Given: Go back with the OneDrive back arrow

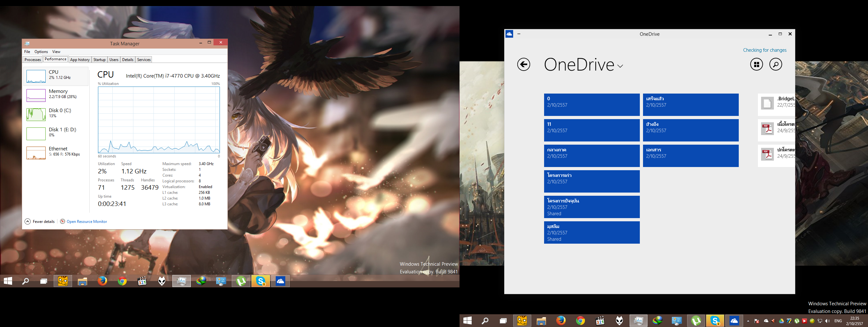Looking at the screenshot, I should [x=524, y=65].
